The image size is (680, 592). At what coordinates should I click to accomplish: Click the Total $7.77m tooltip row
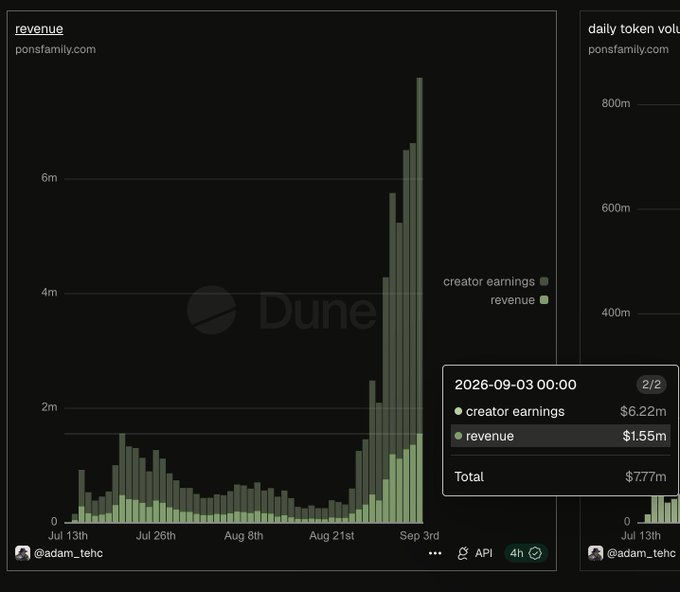pyautogui.click(x=560, y=477)
